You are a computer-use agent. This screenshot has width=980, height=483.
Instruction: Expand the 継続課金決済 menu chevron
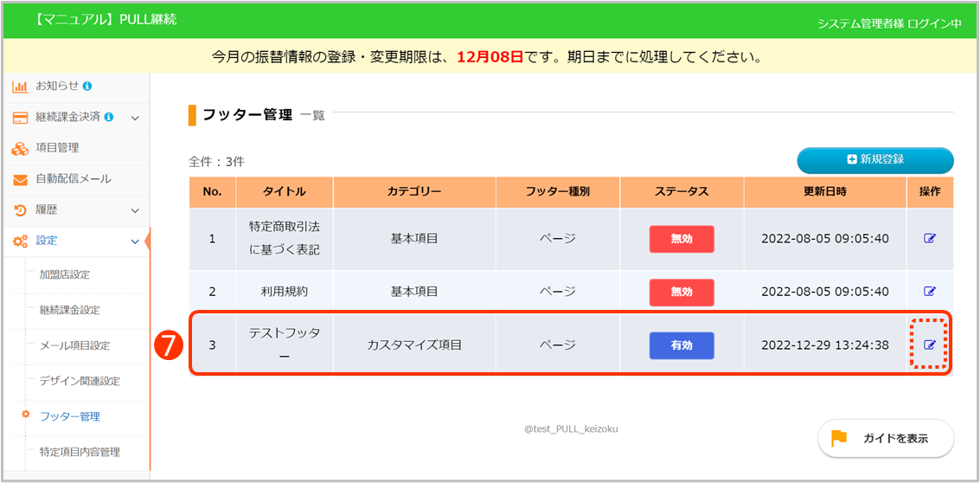point(135,118)
